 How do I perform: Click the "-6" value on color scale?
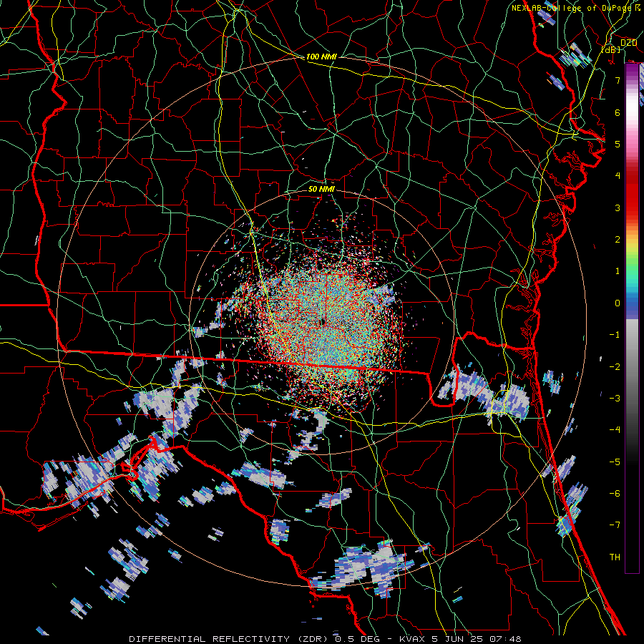[615, 493]
